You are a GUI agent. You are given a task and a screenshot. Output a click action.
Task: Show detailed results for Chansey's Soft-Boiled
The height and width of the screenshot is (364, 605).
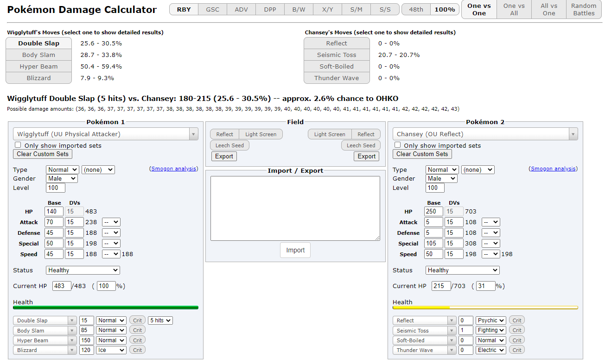point(337,66)
